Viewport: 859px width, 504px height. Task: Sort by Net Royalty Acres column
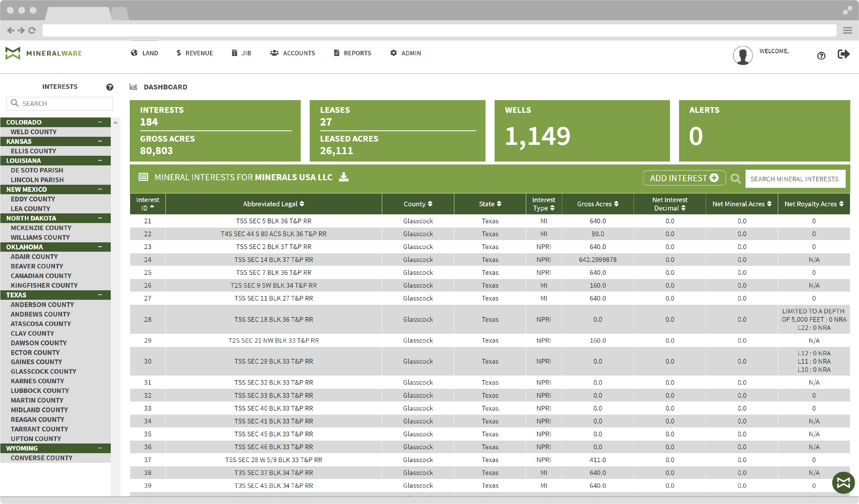(x=814, y=204)
